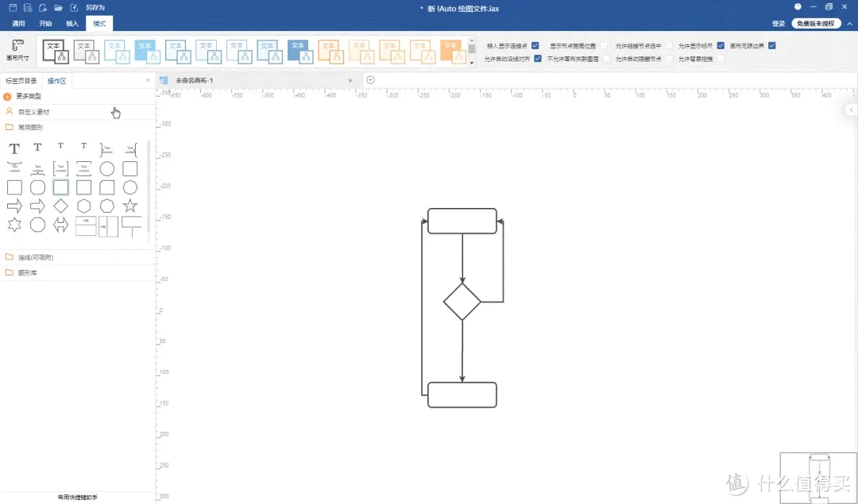Open the 自定义素材 section
The width and height of the screenshot is (858, 504).
click(78, 111)
